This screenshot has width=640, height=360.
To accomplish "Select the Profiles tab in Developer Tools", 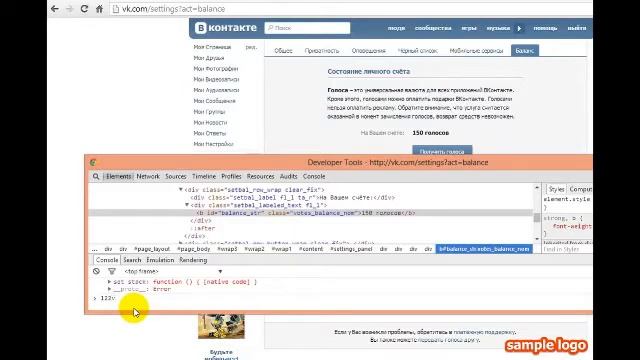I will pyautogui.click(x=231, y=176).
